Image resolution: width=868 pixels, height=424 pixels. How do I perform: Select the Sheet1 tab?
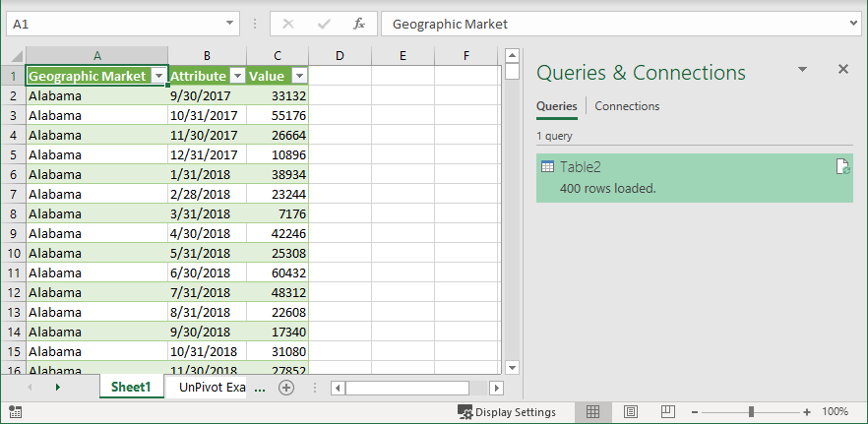tap(132, 388)
